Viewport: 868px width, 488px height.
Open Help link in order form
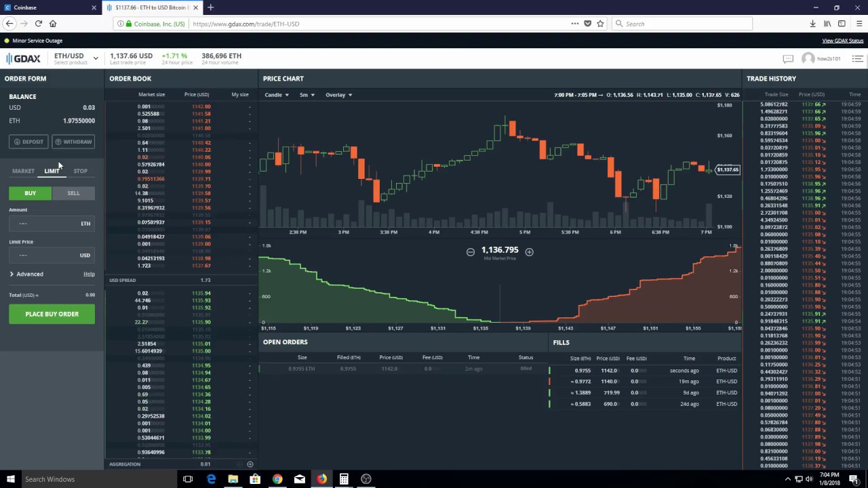[89, 274]
